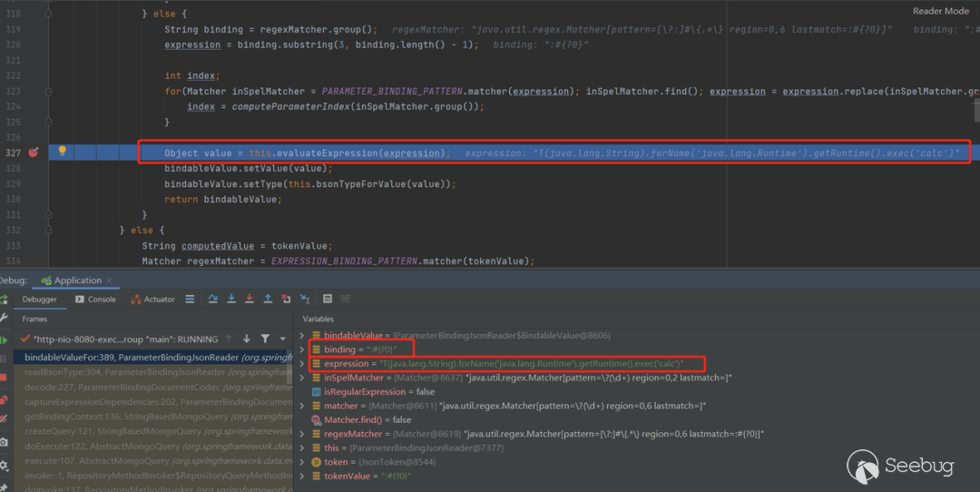This screenshot has width=980, height=492.
Task: Switch to the Console tab
Action: 95,299
